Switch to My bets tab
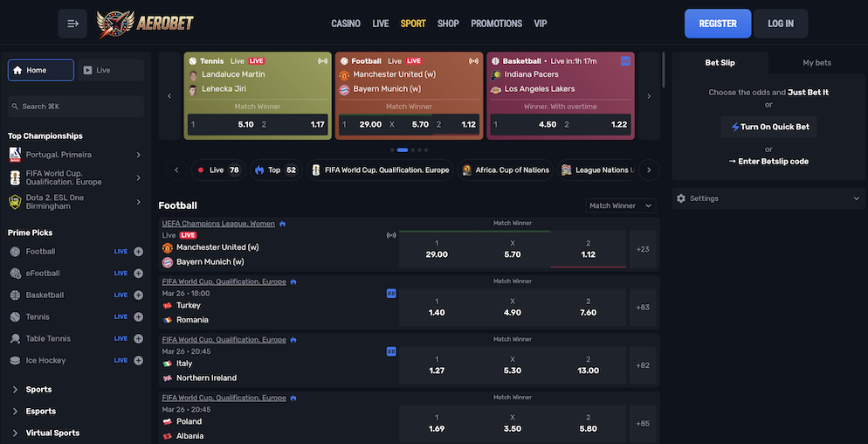This screenshot has width=868, height=444. pyautogui.click(x=817, y=63)
